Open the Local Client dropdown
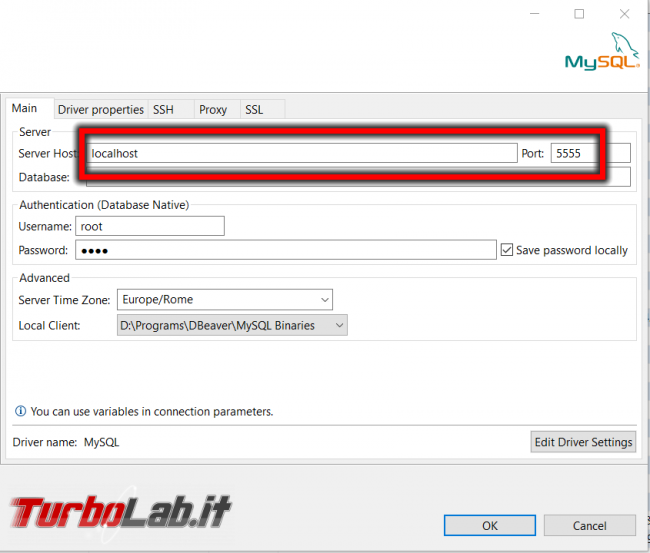 (232, 325)
